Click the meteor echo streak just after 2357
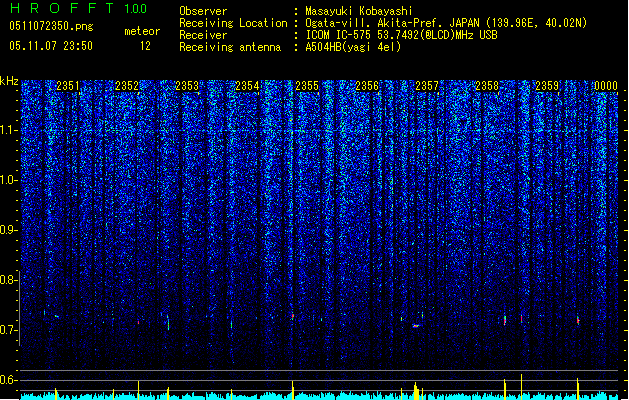Image resolution: width=629 pixels, height=400 pixels. pyautogui.click(x=416, y=326)
